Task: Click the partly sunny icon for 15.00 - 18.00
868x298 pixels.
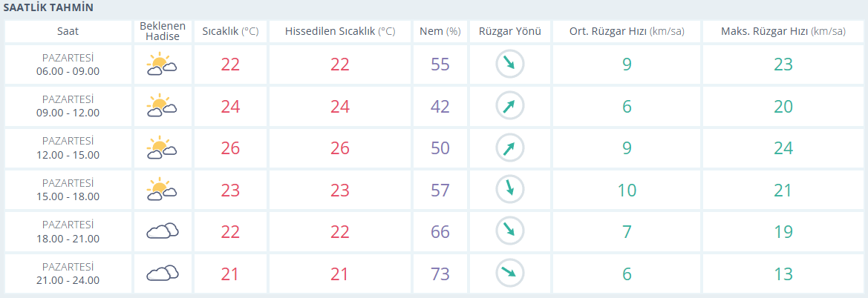Action: tap(162, 190)
